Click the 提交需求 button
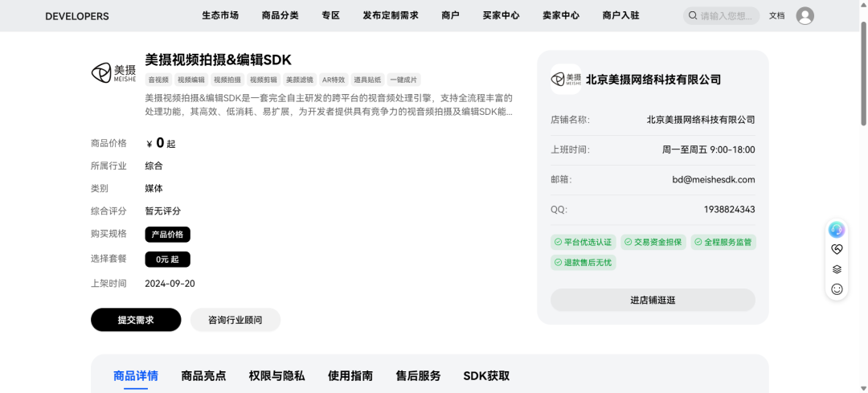868x393 pixels. point(136,320)
